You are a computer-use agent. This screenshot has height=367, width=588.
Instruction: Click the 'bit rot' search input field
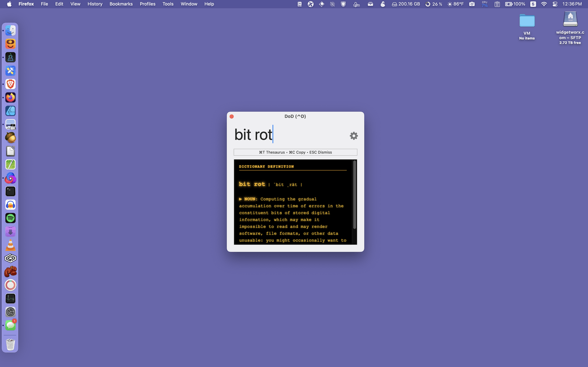[289, 134]
